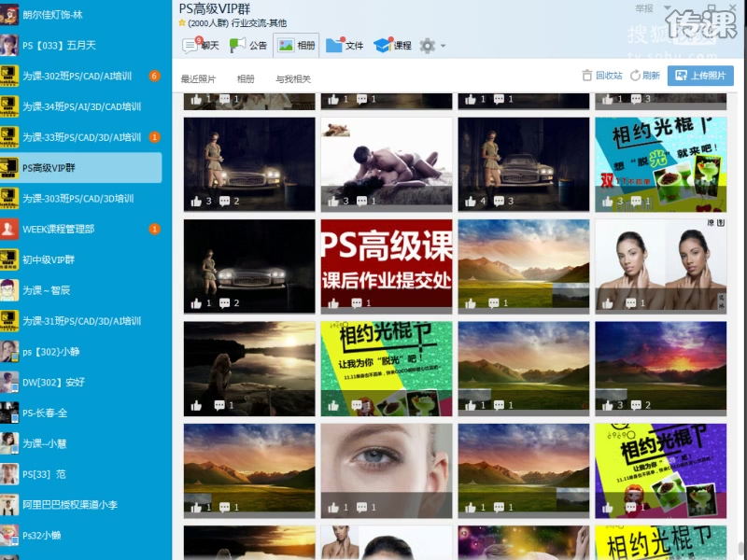
Task: Click avatar of 阿里巴巴授权渠道小李
Action: point(9,504)
